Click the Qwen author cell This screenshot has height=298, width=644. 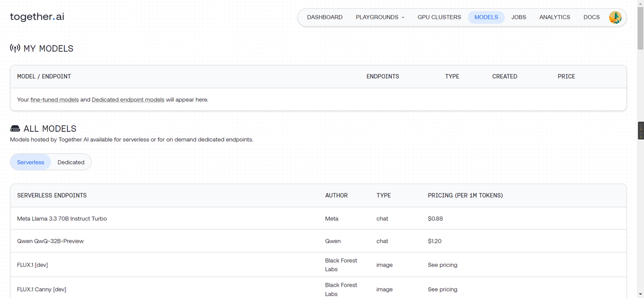(333, 241)
